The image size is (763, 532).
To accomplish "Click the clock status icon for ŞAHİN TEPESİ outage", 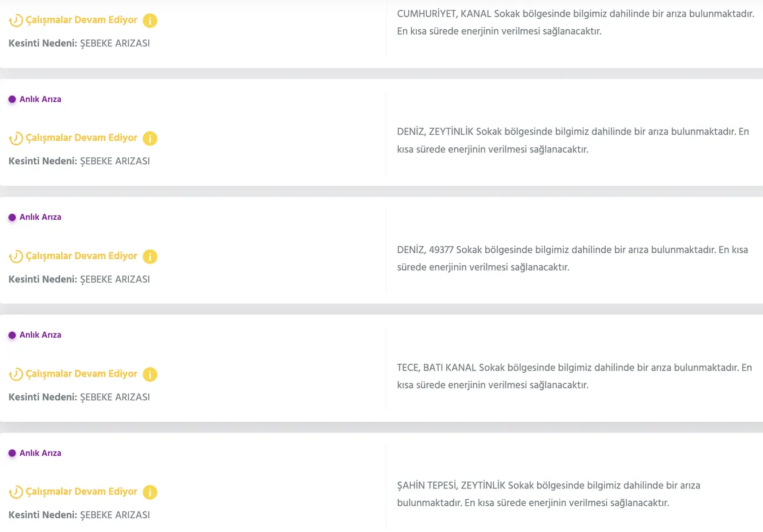I will click(x=15, y=493).
